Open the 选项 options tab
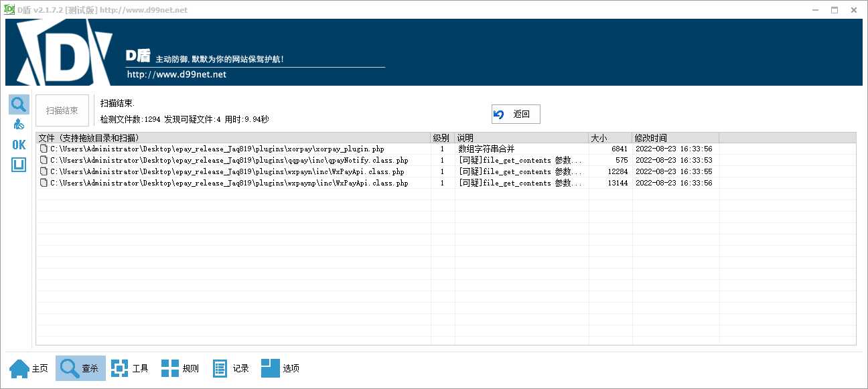 tap(281, 368)
